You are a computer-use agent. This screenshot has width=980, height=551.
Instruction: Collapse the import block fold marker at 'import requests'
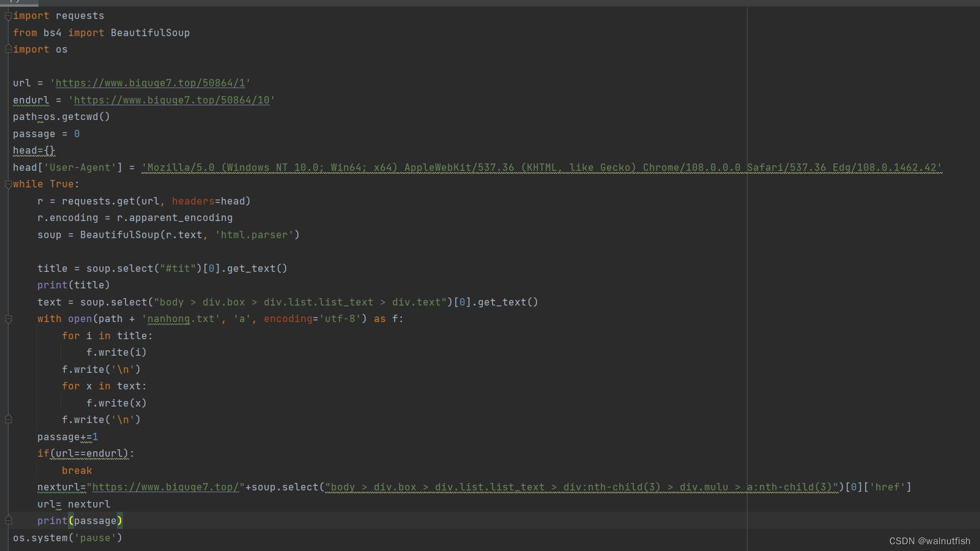[x=9, y=16]
